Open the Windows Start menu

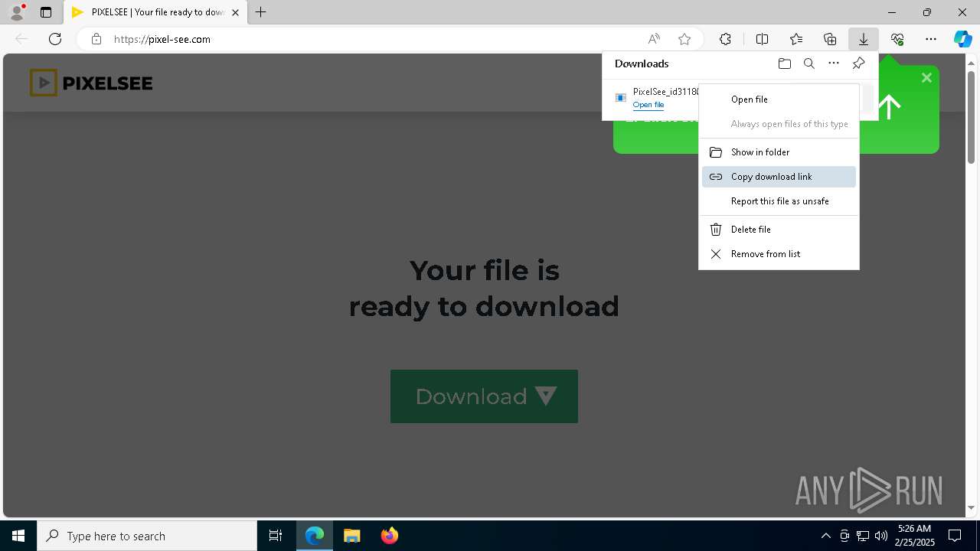tap(18, 536)
